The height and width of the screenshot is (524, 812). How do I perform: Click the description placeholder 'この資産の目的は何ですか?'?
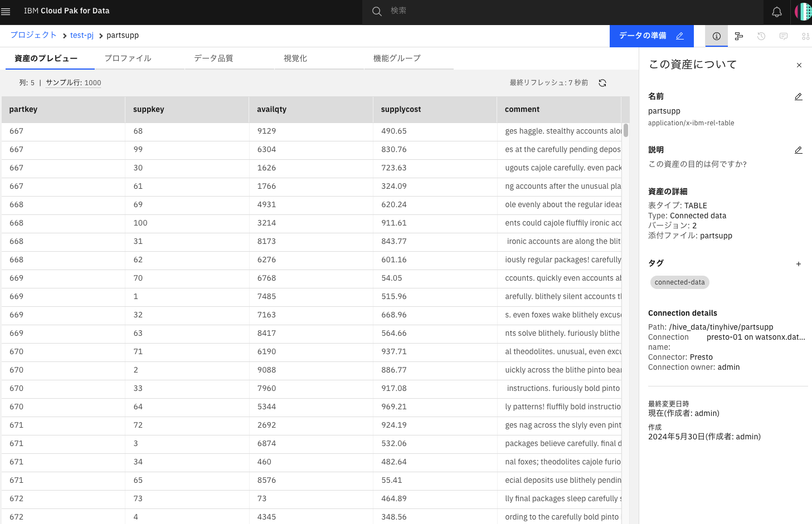pyautogui.click(x=697, y=164)
